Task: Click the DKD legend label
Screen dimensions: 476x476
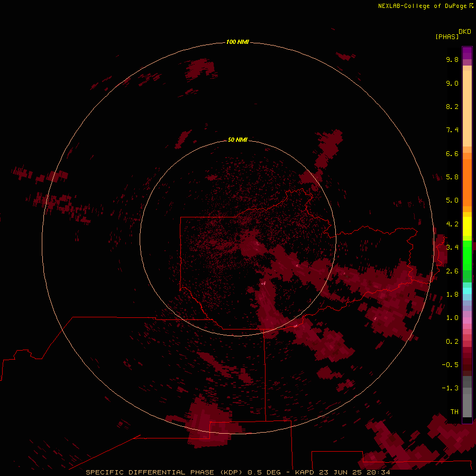Action: click(465, 31)
